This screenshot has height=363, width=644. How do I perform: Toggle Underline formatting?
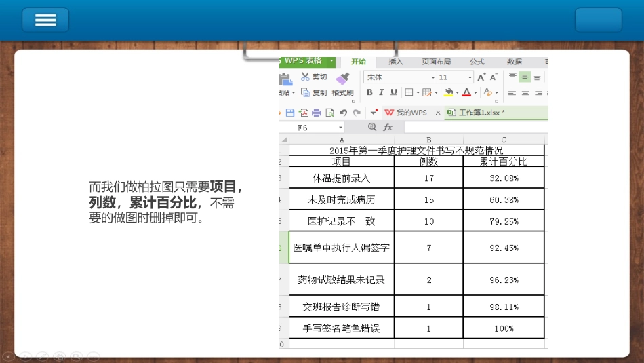click(393, 92)
